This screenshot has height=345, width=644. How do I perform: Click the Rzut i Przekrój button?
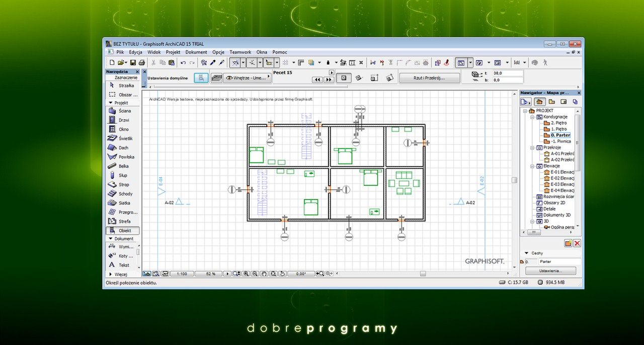[429, 78]
